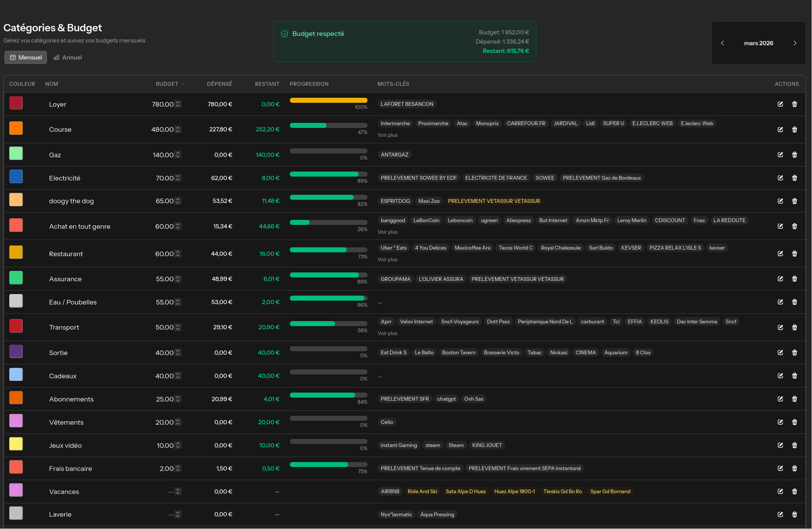Edit the Laverie category
The height and width of the screenshot is (529, 812).
pyautogui.click(x=780, y=514)
